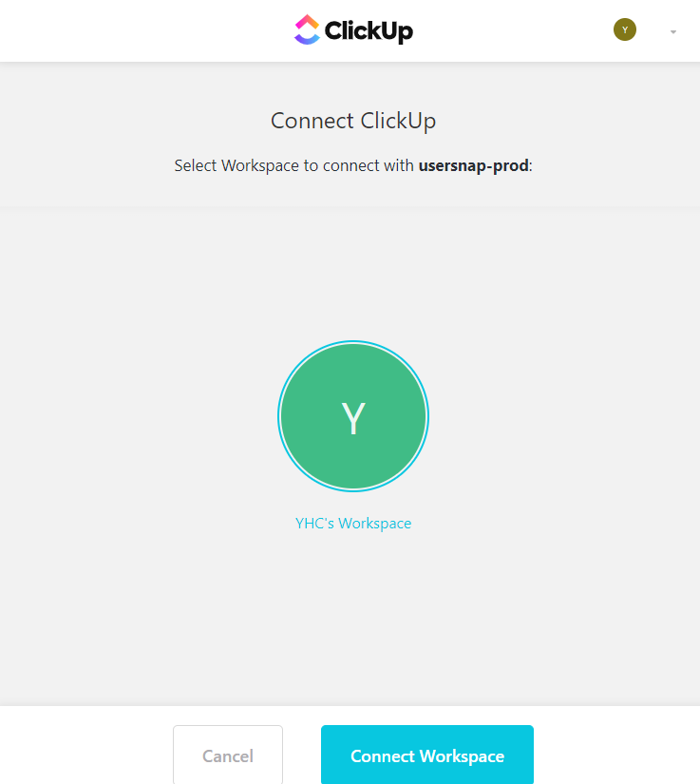Select the green Y workspace circle
This screenshot has width=700, height=784.
point(353,416)
